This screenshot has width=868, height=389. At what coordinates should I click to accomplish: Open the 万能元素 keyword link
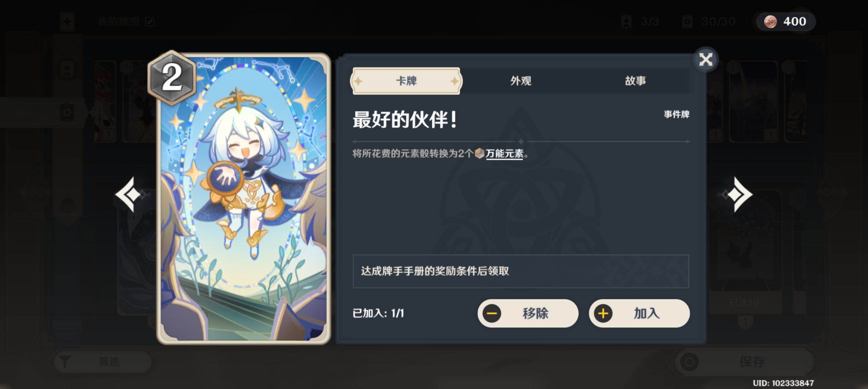point(504,154)
